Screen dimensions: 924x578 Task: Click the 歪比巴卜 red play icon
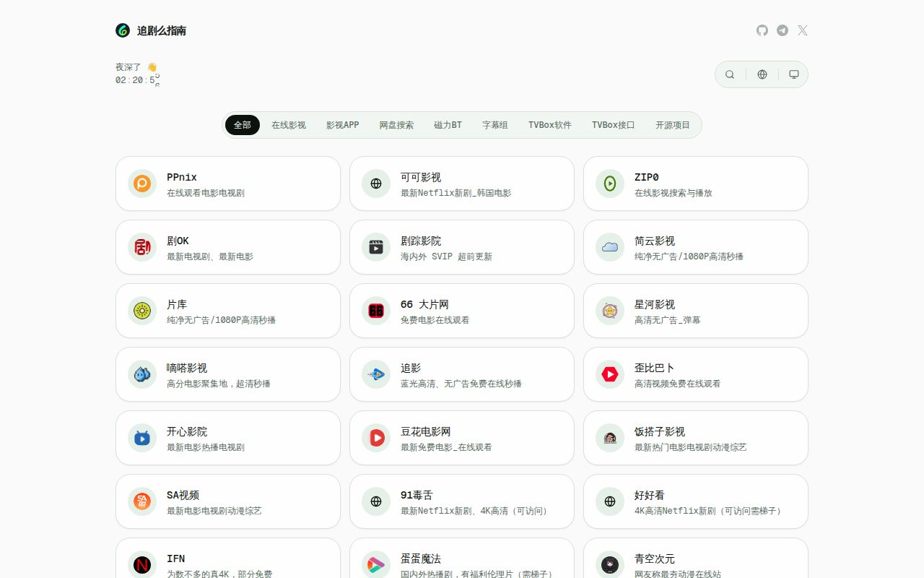pyautogui.click(x=610, y=374)
